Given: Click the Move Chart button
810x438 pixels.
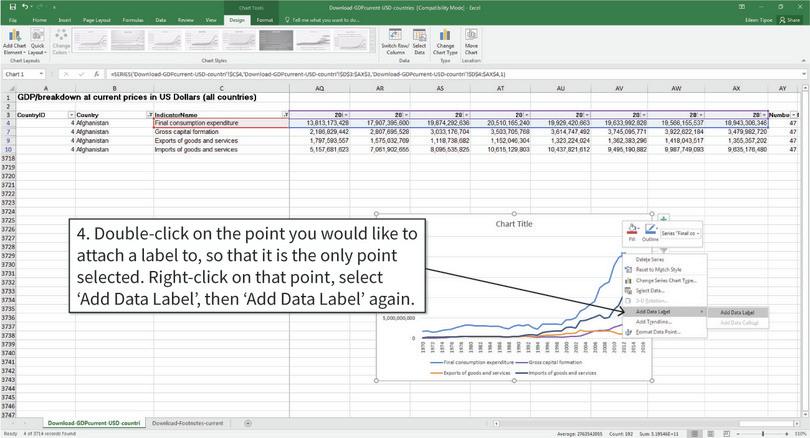Looking at the screenshot, I should [471, 42].
